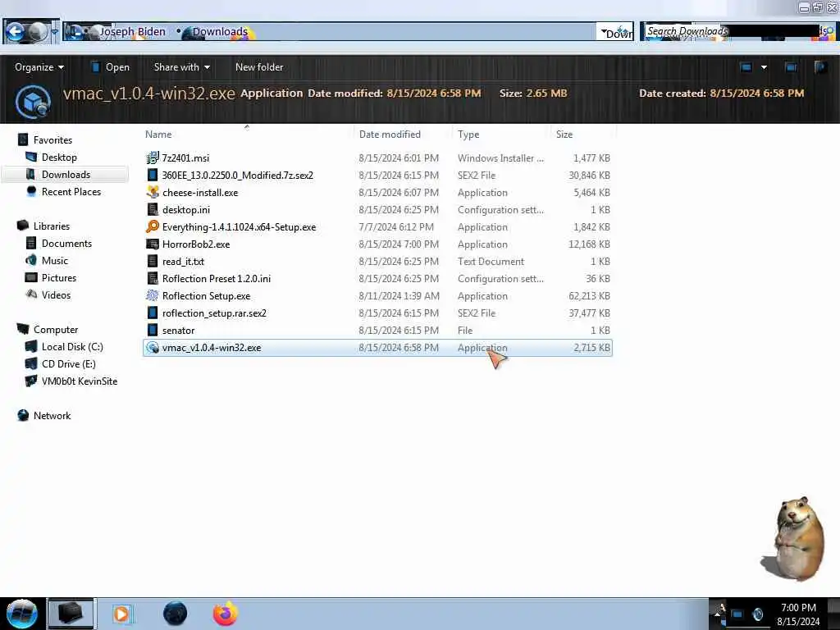
Task: Select Computer in the navigation pane
Action: (55, 330)
